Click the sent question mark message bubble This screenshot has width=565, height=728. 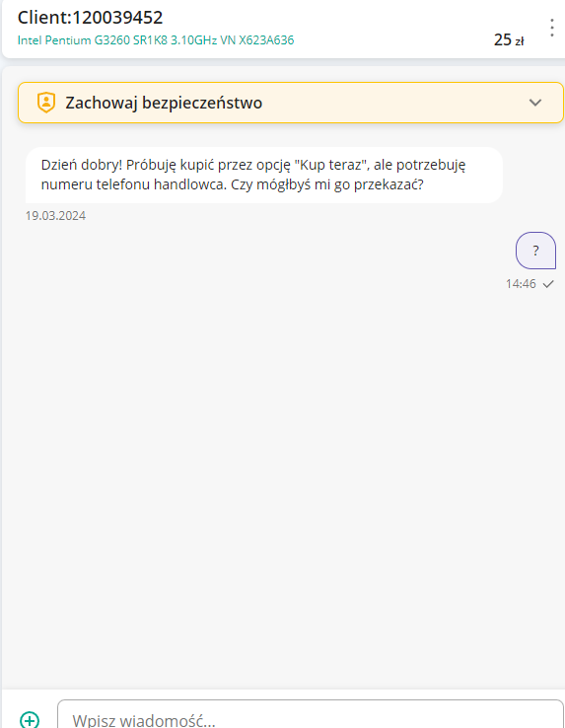tap(535, 251)
